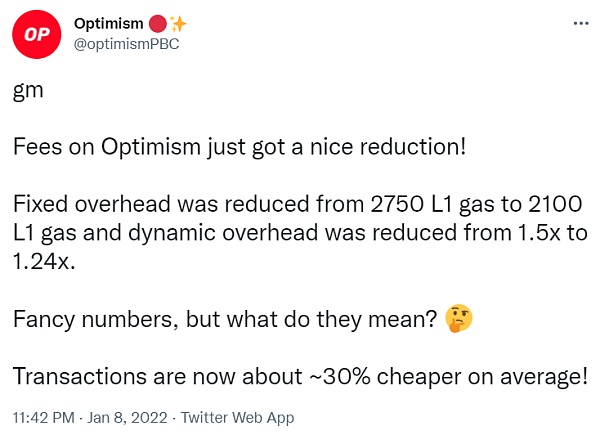The image size is (600, 444).
Task: Click the sparkles emoji after the name
Action: [178, 24]
